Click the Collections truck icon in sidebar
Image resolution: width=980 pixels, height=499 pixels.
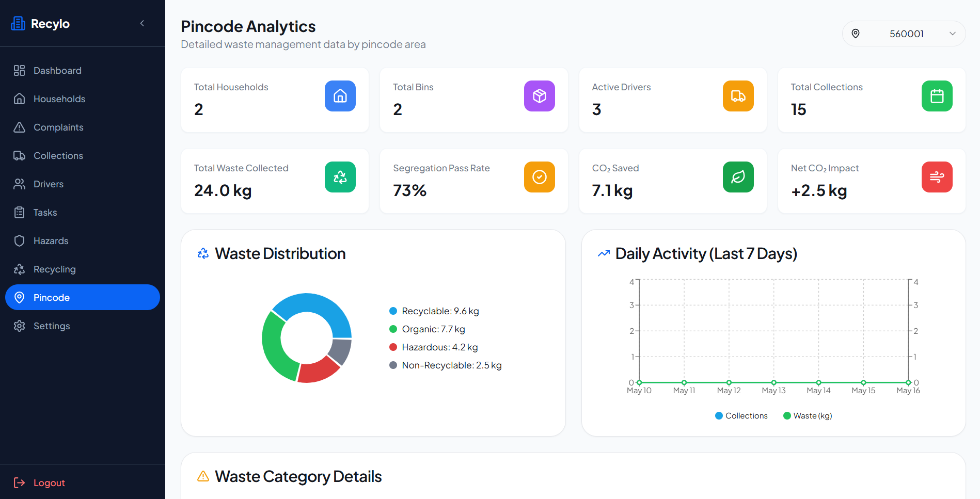click(19, 156)
